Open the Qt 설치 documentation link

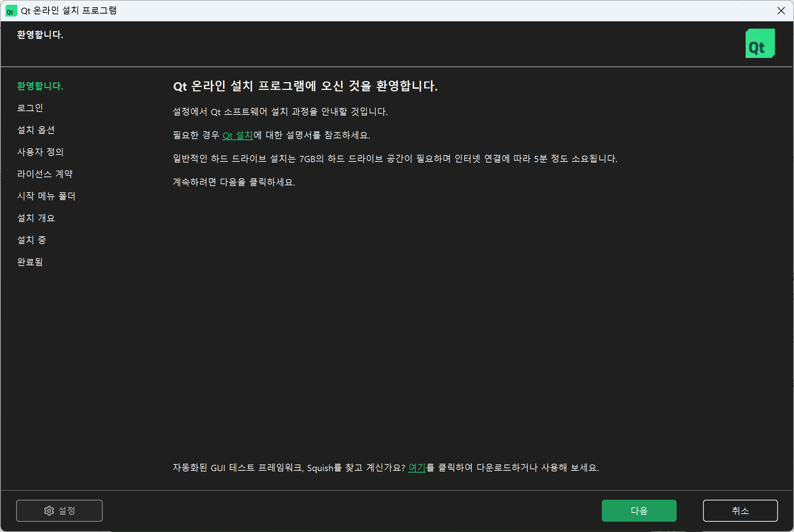pos(237,135)
